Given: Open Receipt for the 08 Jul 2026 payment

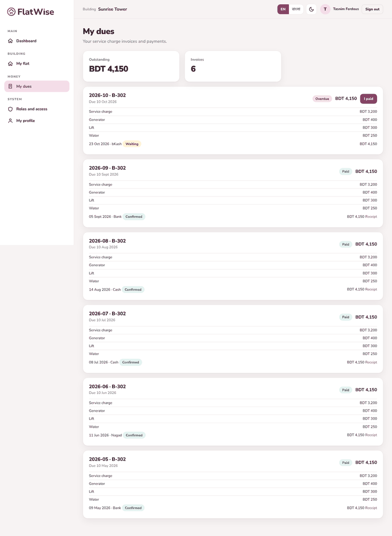Looking at the screenshot, I should click(x=371, y=362).
